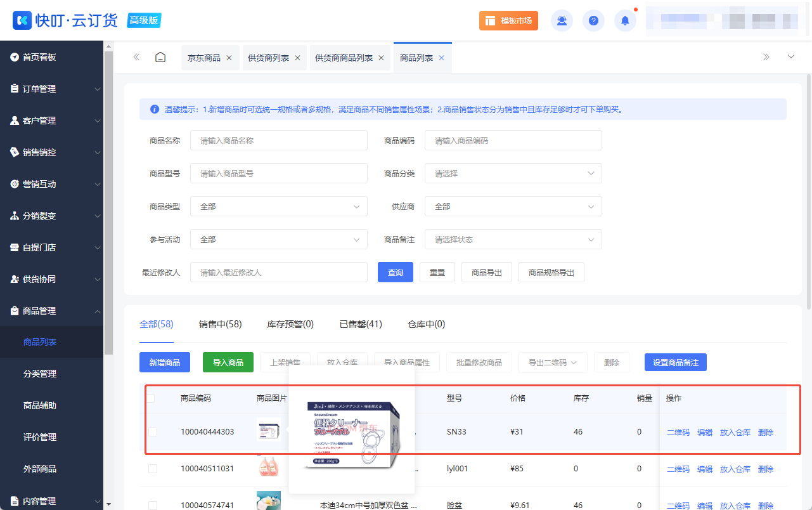Viewport: 812px width, 510px height.
Task: Close the 供货商商品列表 tab
Action: pos(381,58)
